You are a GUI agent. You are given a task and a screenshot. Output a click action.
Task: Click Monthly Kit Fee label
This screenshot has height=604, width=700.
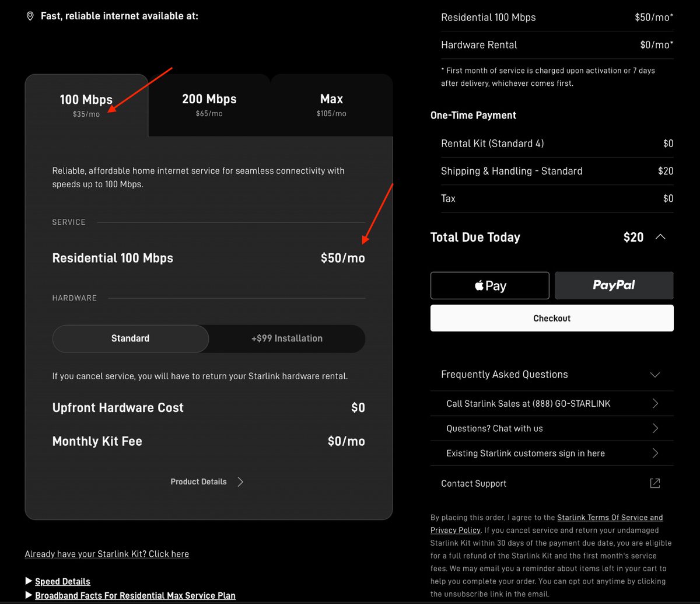97,441
